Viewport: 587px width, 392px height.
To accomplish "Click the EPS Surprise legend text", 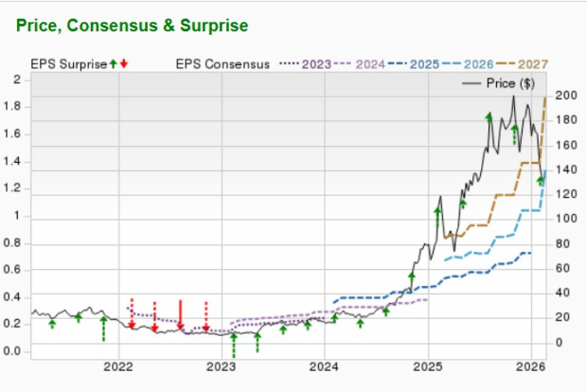I will coord(69,64).
